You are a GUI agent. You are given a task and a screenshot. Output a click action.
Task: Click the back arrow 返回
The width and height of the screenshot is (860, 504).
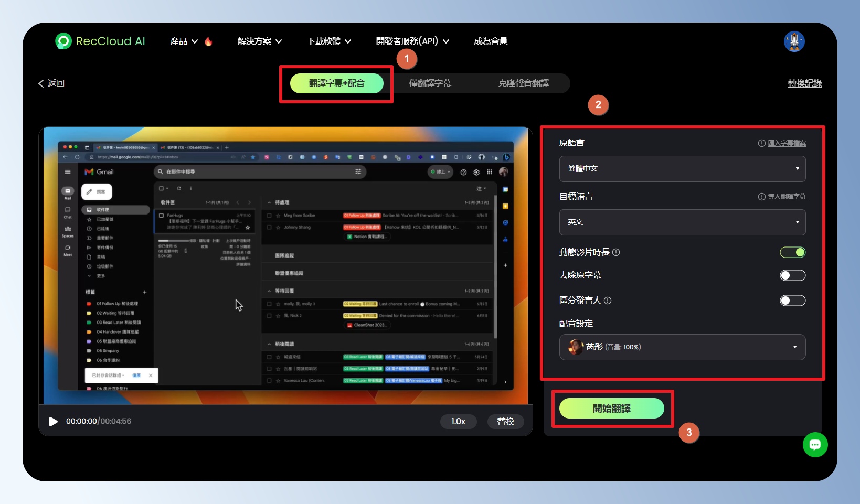[x=51, y=83]
